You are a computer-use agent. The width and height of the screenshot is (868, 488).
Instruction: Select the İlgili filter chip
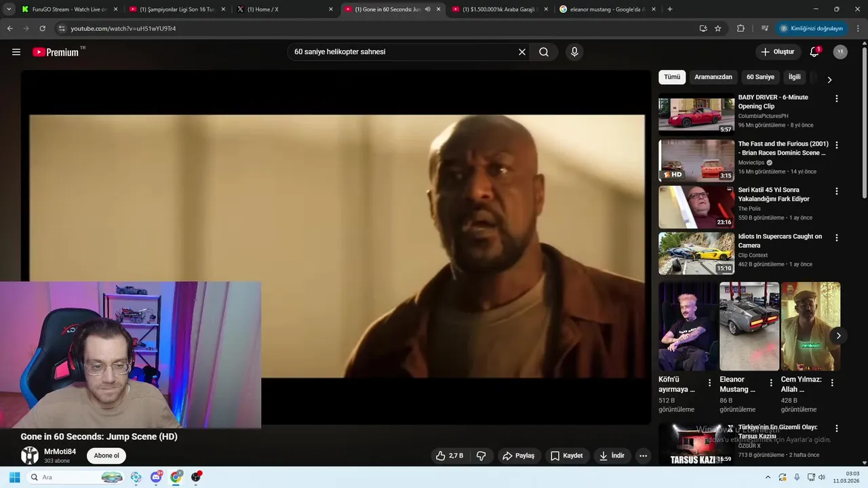pos(794,77)
